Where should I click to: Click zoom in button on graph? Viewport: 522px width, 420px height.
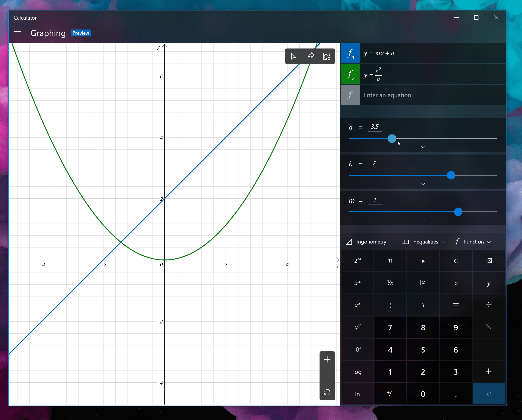[x=327, y=359]
